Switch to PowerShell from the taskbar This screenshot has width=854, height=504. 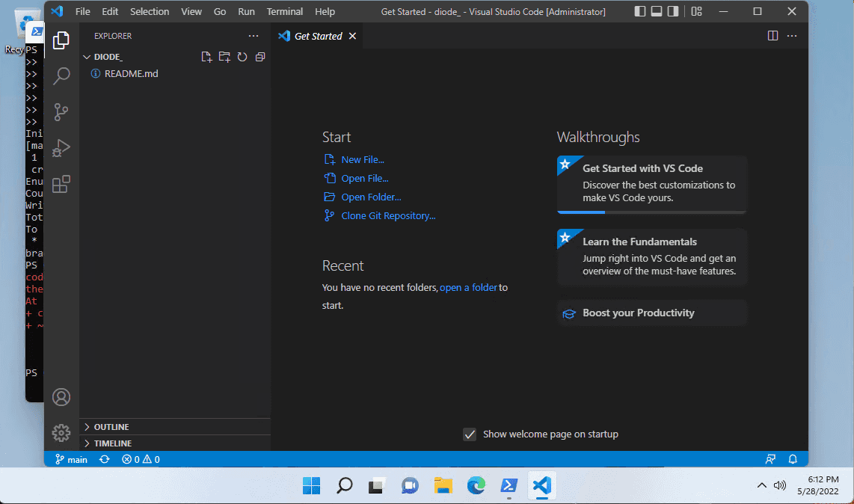tap(509, 485)
